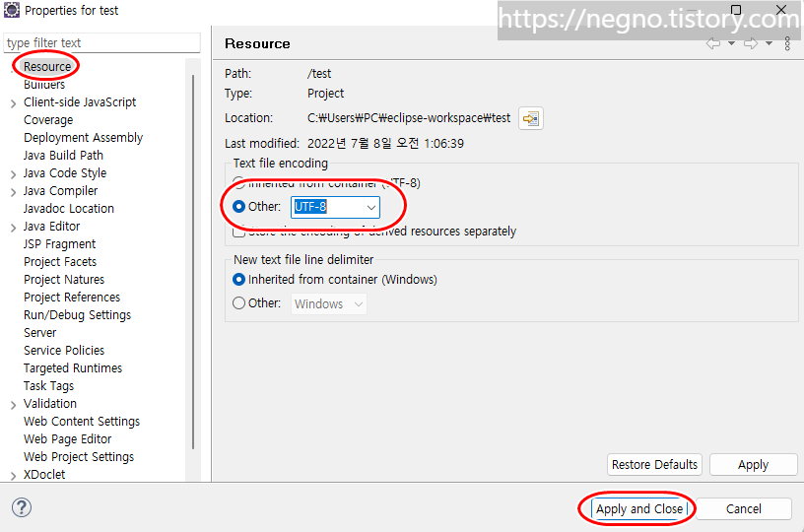Expand the Java Compiler node

click(14, 192)
